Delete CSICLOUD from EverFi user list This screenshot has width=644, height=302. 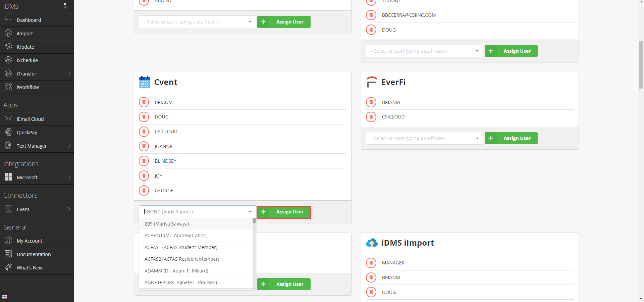tap(371, 117)
